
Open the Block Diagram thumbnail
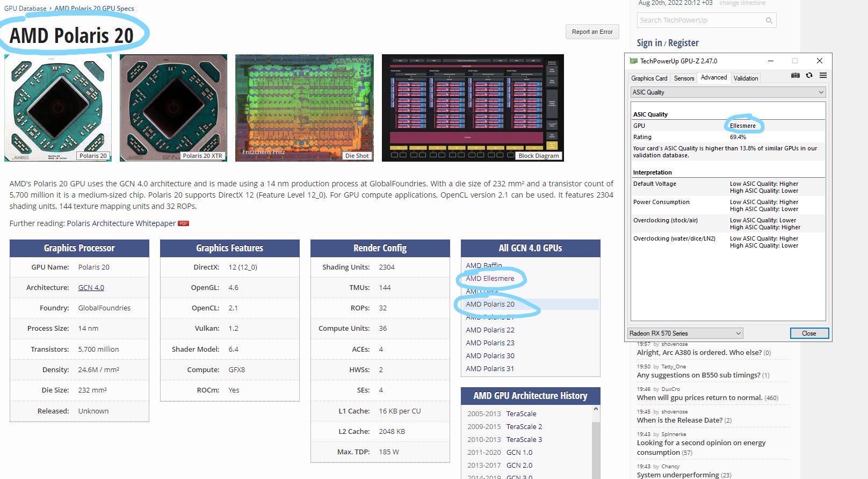pos(473,107)
